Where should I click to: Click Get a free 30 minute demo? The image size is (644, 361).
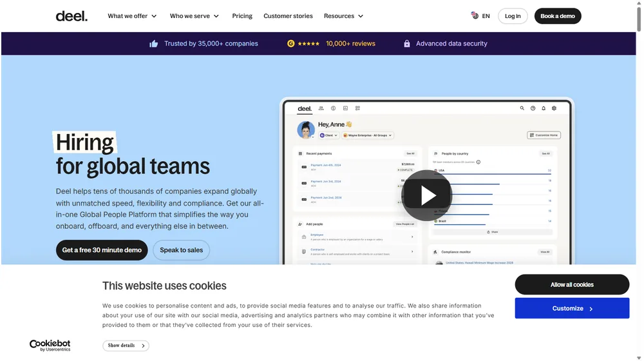(x=102, y=250)
